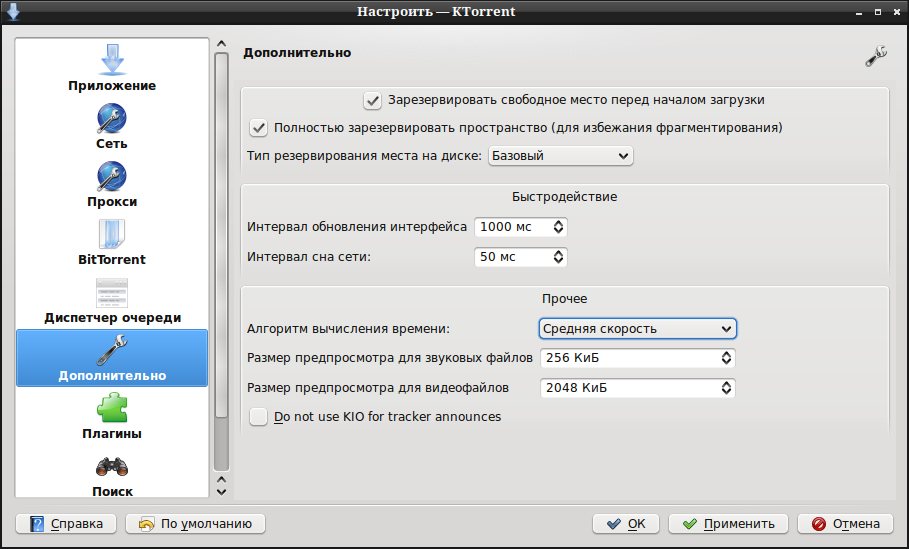The width and height of the screenshot is (909, 549).
Task: Click the Интервал сна сети label
Action: pyautogui.click(x=308, y=257)
